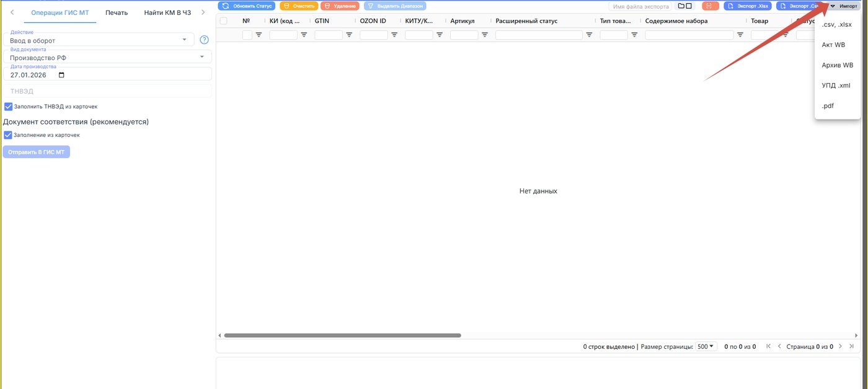The width and height of the screenshot is (868, 389).
Task: Open the page size 500 dropdown
Action: click(706, 346)
